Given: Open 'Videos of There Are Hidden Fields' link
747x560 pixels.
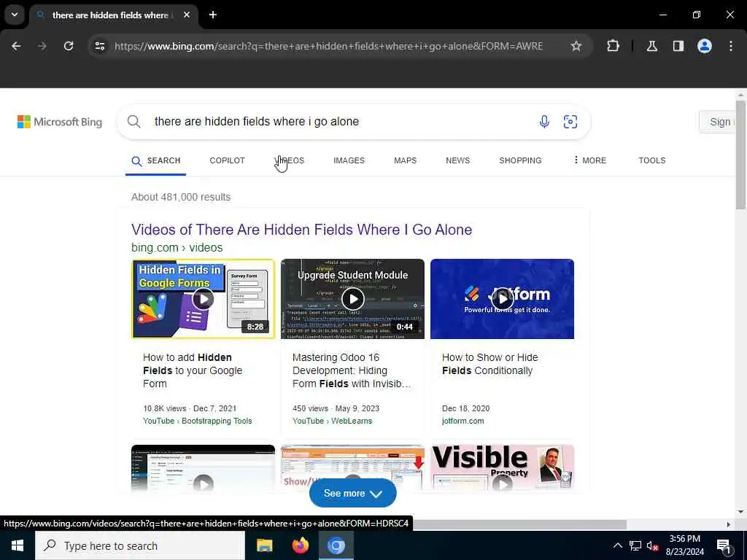Looking at the screenshot, I should pos(301,230).
